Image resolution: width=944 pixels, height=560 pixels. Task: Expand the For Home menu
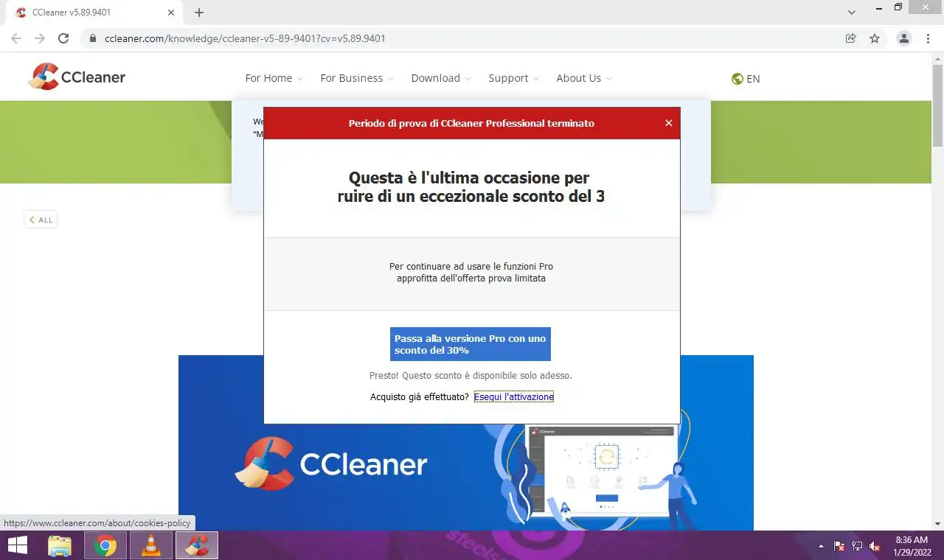point(274,78)
